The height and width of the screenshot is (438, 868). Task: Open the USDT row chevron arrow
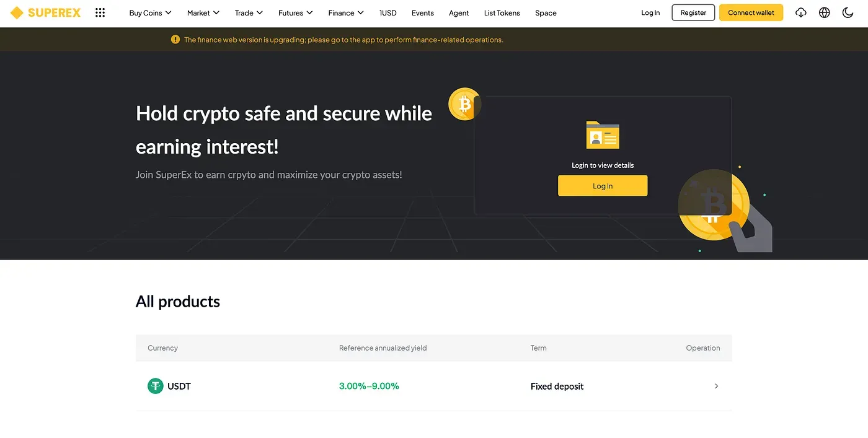pos(716,386)
